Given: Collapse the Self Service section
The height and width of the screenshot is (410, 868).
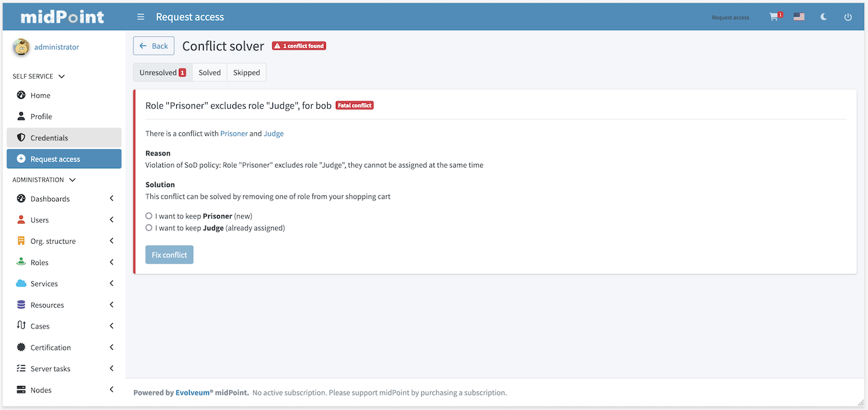Looking at the screenshot, I should 61,77.
